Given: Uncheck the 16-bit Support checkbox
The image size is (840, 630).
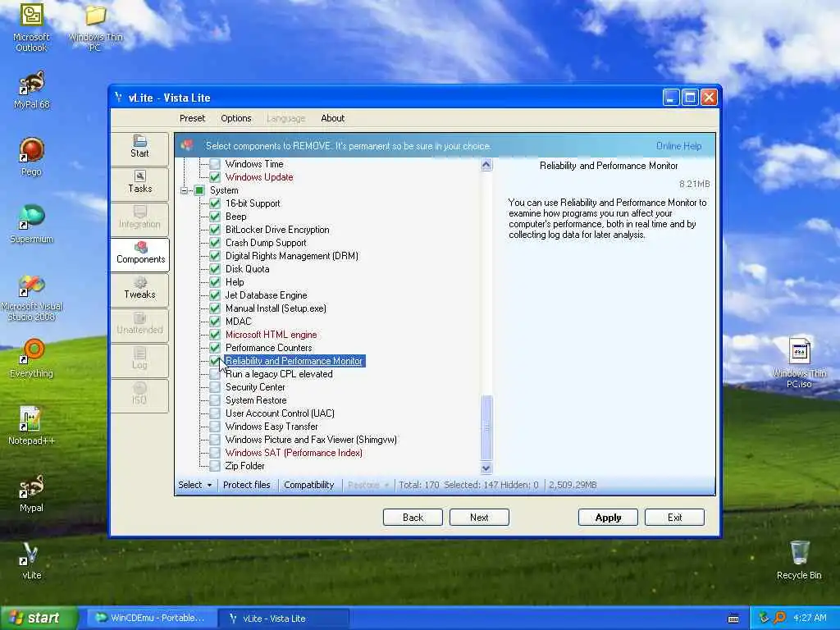Looking at the screenshot, I should click(215, 203).
